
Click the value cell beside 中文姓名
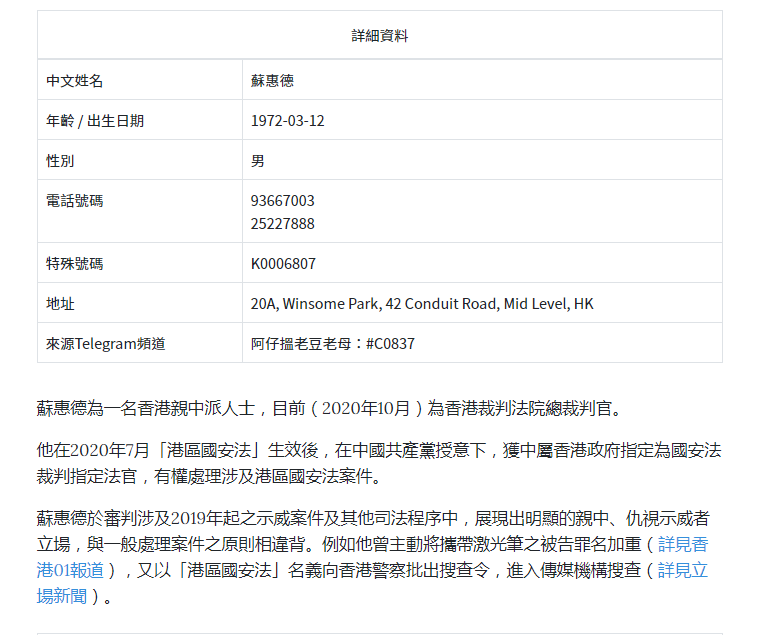(x=482, y=80)
